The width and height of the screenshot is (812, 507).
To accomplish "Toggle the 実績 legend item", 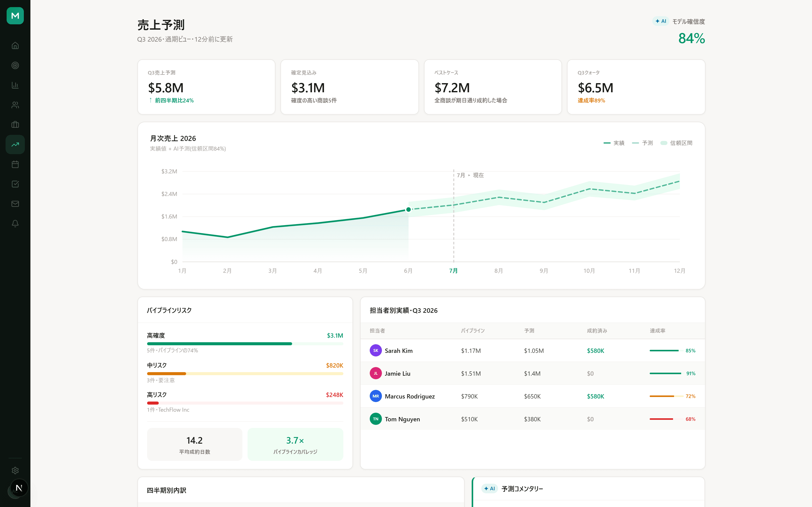I will tap(614, 143).
